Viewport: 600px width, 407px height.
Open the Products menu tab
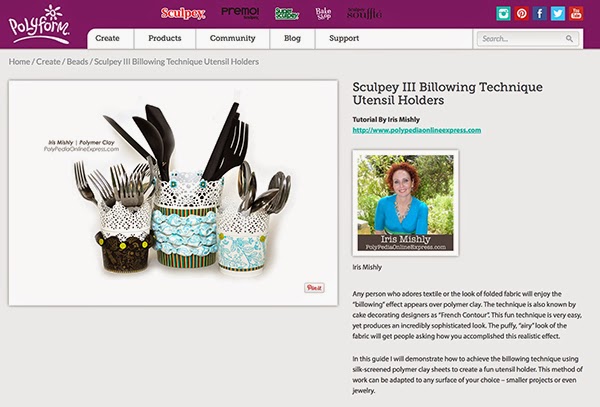click(x=165, y=39)
